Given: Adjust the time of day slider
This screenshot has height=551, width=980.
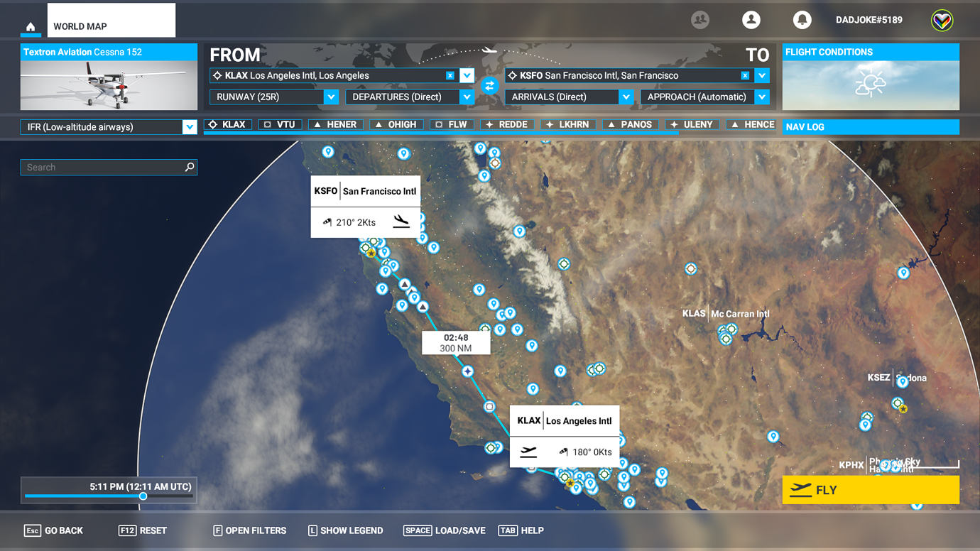Looking at the screenshot, I should tap(144, 497).
